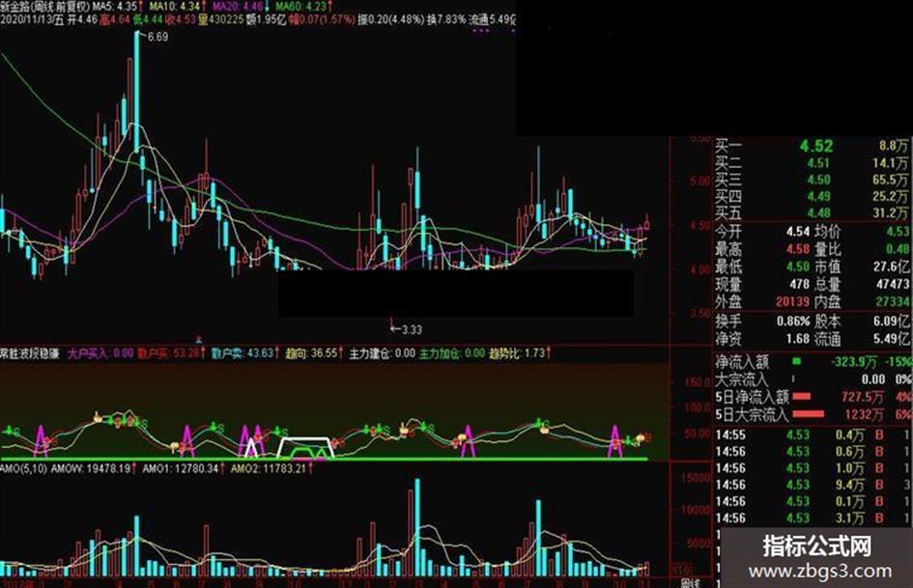Select the MA5: 4.35 indicator label
913x588 pixels.
119,6
